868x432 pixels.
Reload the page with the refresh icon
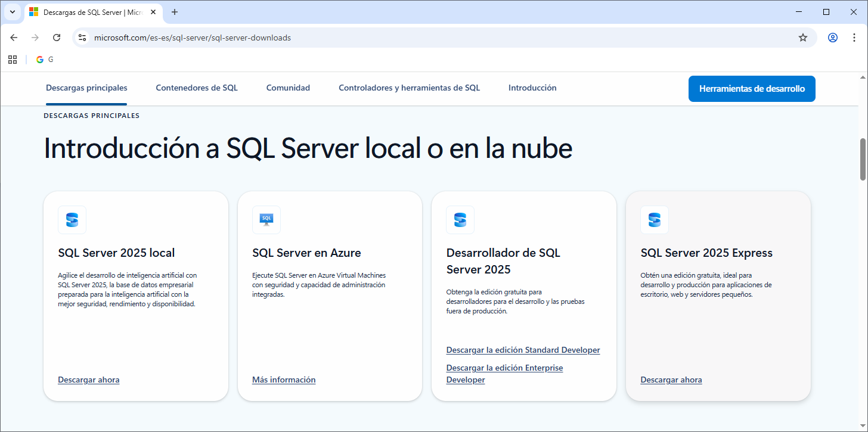(x=57, y=38)
